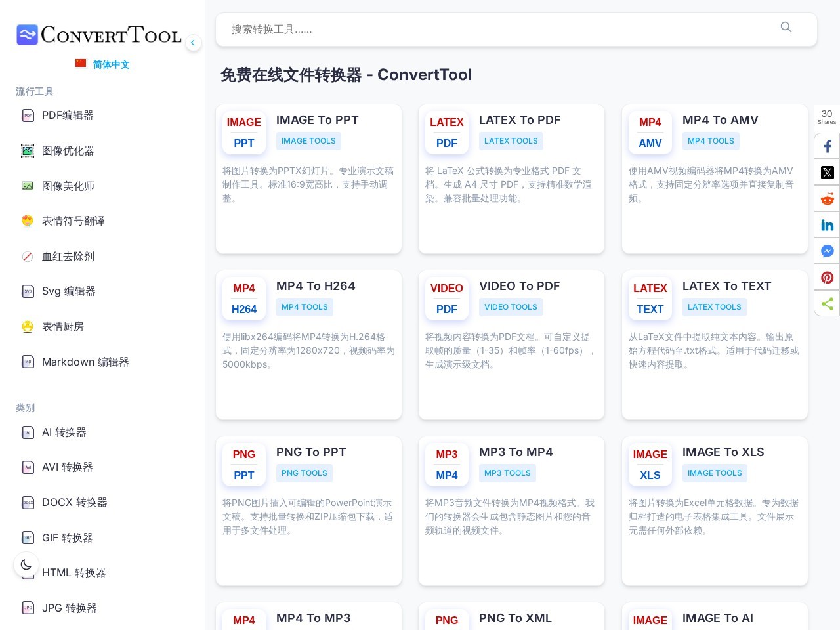Share page on LinkedIn
Screen dimensions: 840x630
pyautogui.click(x=828, y=225)
